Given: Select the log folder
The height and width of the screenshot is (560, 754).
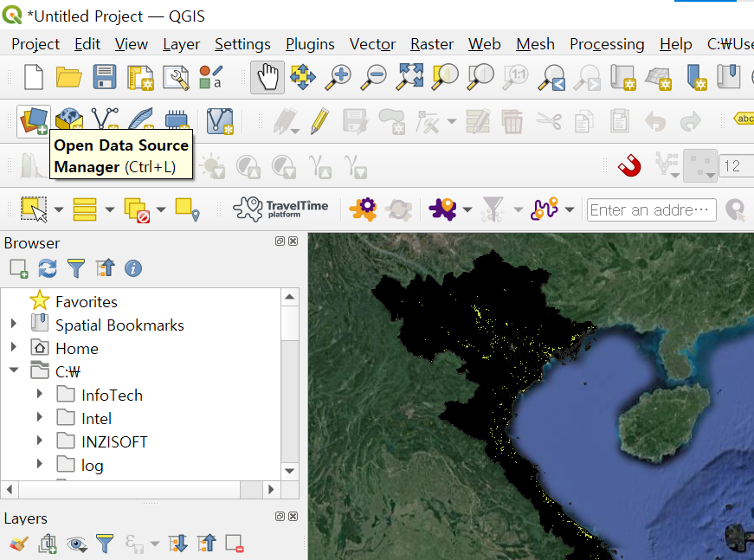Looking at the screenshot, I should point(93,466).
